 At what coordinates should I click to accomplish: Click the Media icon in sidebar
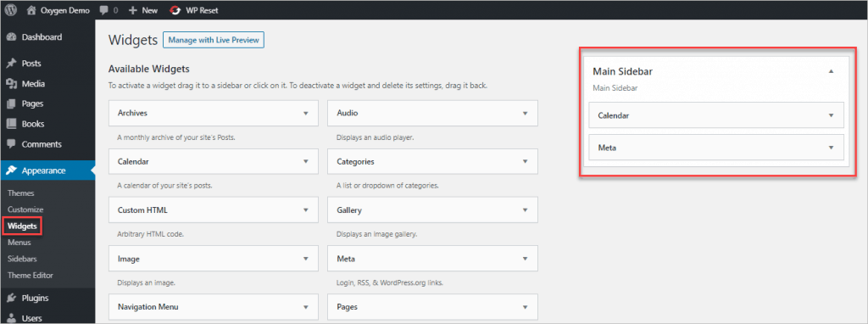(11, 84)
